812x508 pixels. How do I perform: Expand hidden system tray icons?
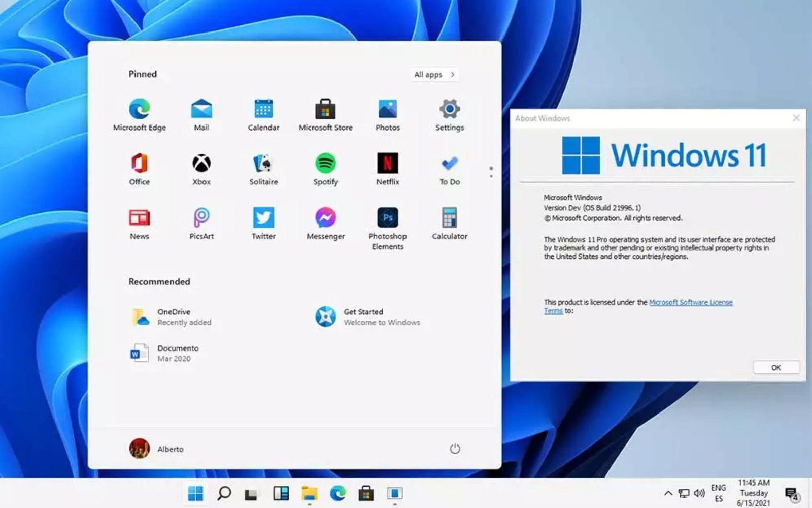(x=668, y=493)
